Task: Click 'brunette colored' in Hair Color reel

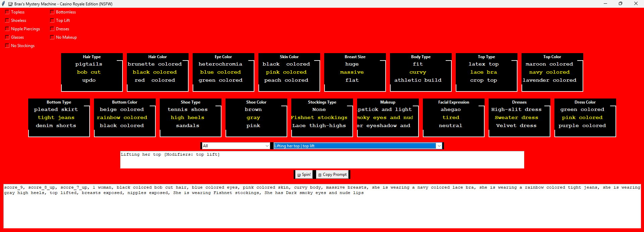Action: pos(154,64)
